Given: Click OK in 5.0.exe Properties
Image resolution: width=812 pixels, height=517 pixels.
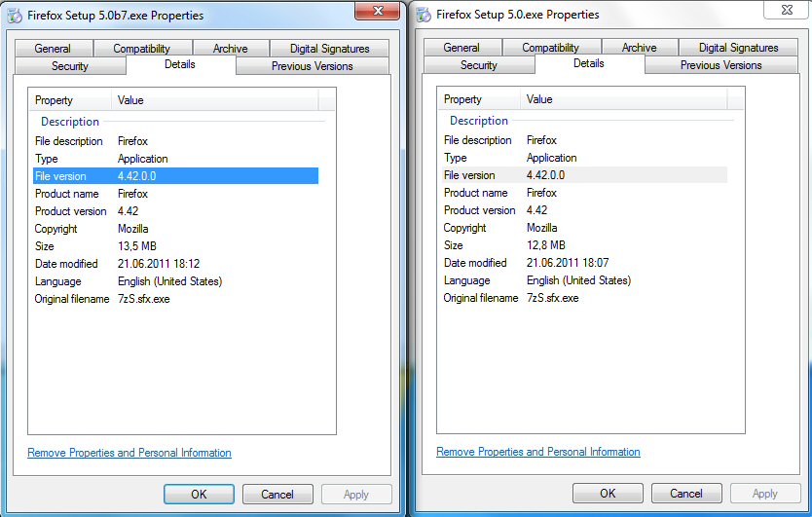Looking at the screenshot, I should click(x=608, y=494).
